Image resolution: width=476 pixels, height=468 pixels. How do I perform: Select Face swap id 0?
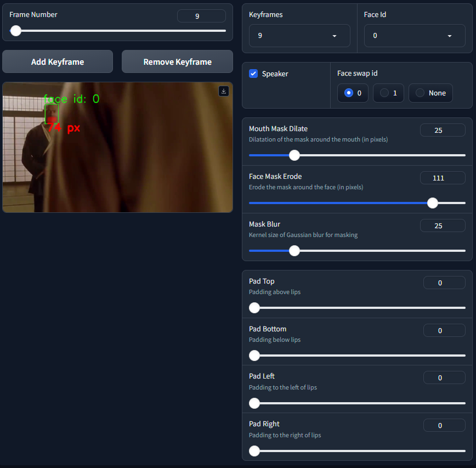tap(353, 93)
